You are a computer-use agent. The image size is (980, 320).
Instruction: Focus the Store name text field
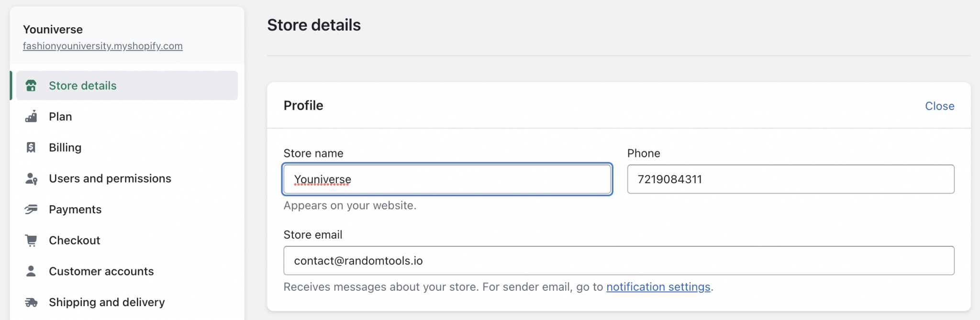tap(447, 179)
